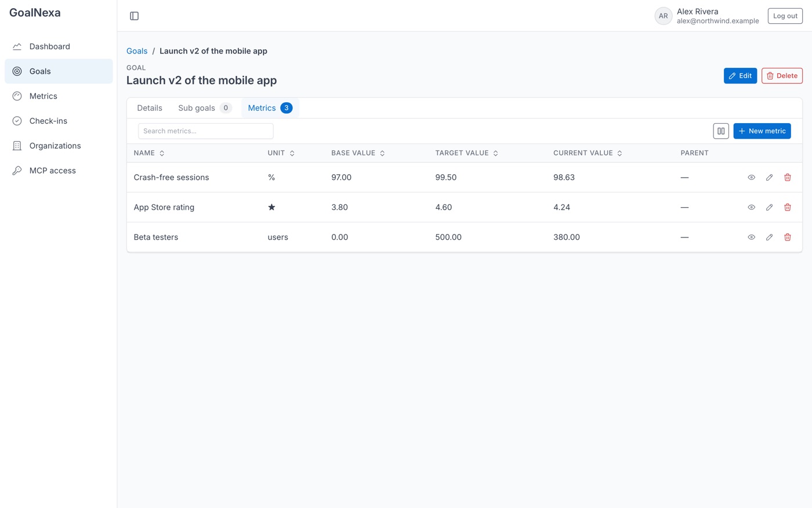The image size is (812, 508).
Task: Open the Dashboard sidebar item
Action: tap(59, 46)
